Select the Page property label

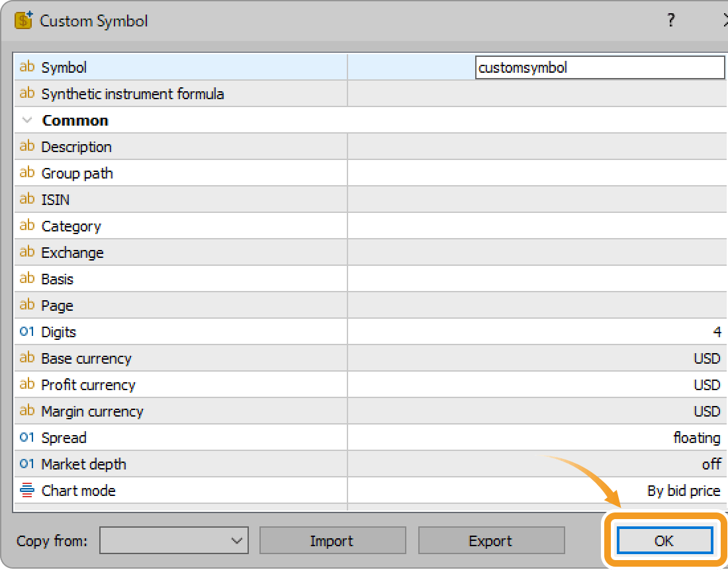(57, 305)
